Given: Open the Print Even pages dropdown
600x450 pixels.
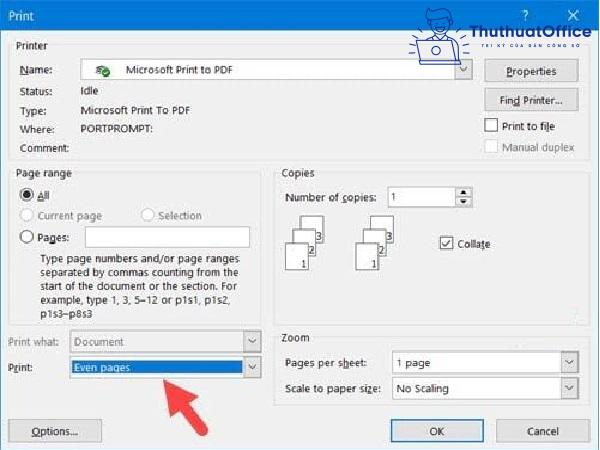Looking at the screenshot, I should pos(252,367).
